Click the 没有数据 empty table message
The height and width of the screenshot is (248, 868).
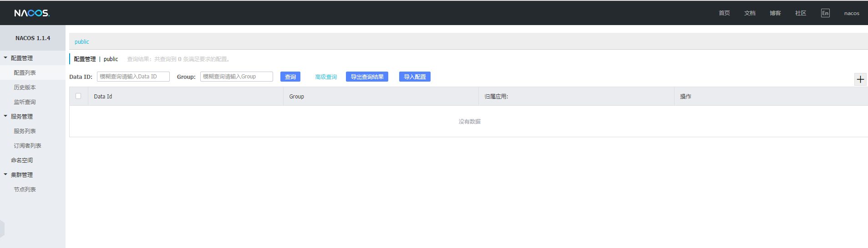click(469, 122)
